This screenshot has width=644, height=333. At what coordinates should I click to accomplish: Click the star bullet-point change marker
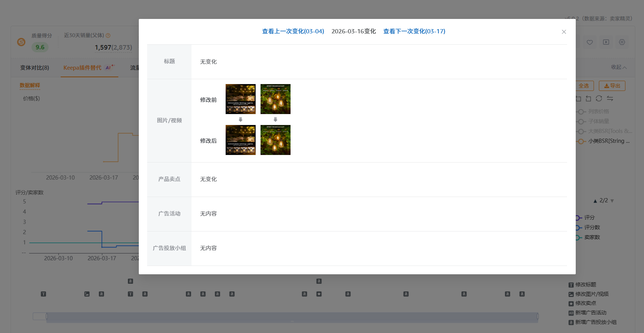click(x=319, y=294)
